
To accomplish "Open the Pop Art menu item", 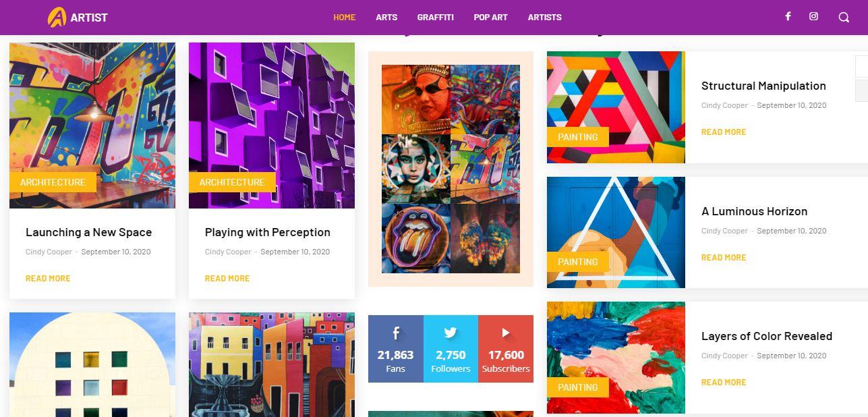I will click(490, 18).
